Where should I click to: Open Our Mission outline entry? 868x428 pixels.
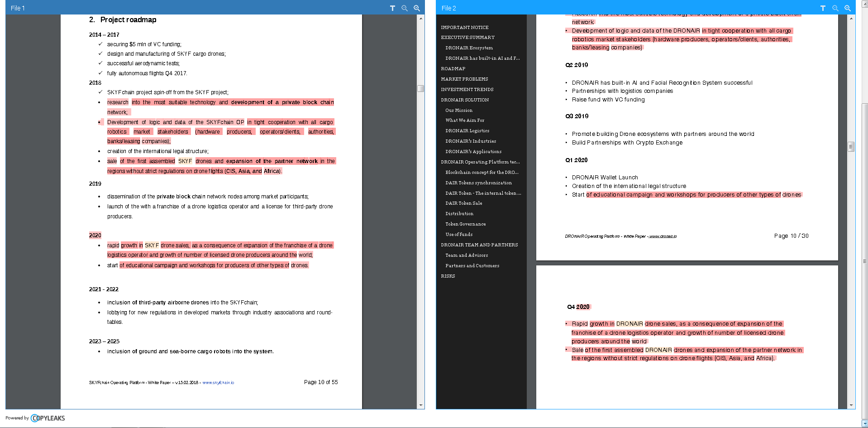click(x=459, y=110)
